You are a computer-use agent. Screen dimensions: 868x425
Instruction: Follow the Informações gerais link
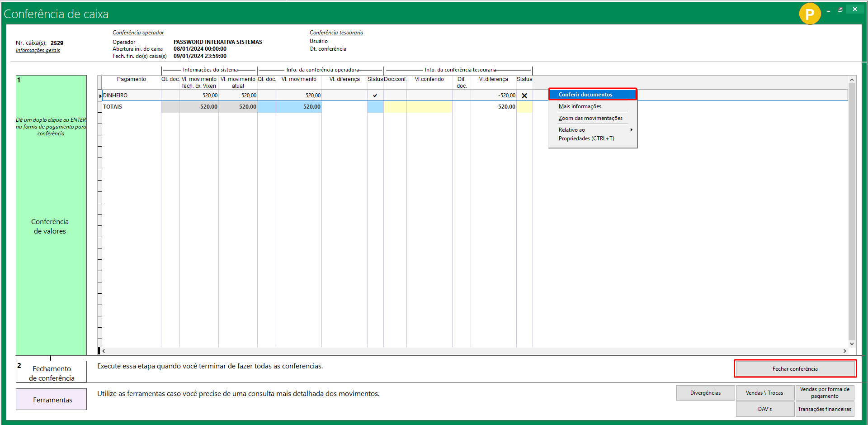click(38, 50)
